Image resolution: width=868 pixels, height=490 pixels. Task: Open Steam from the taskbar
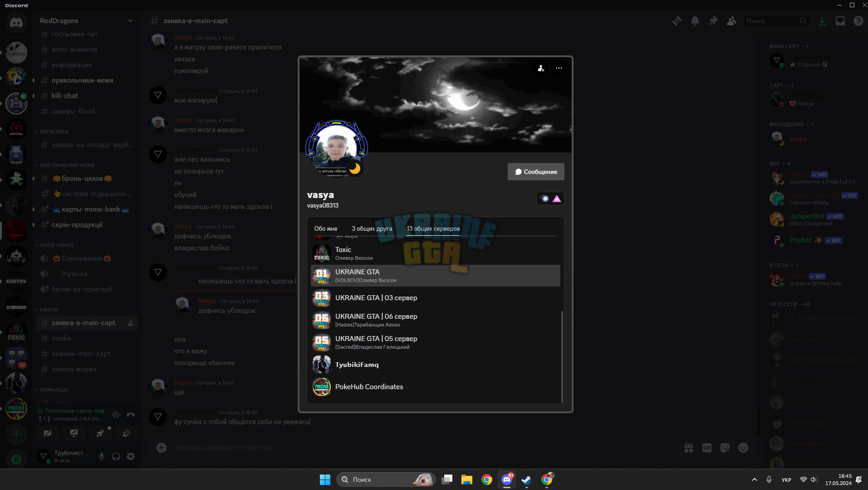[x=526, y=480]
